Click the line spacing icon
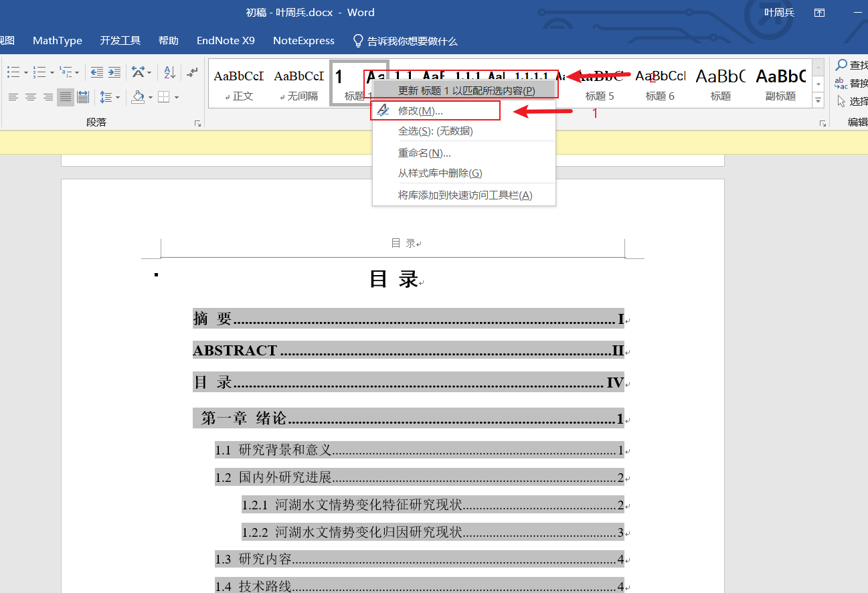The image size is (868, 593). [x=106, y=98]
